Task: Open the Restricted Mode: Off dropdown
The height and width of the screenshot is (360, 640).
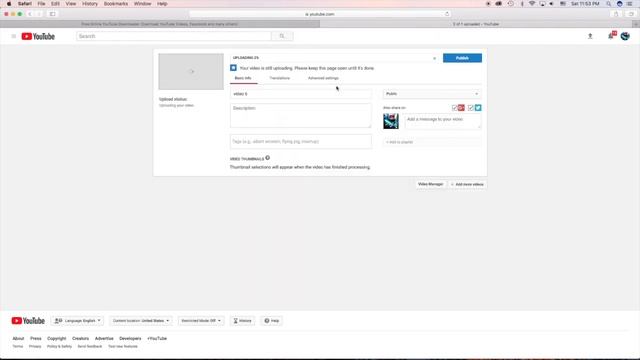Action: (201, 321)
